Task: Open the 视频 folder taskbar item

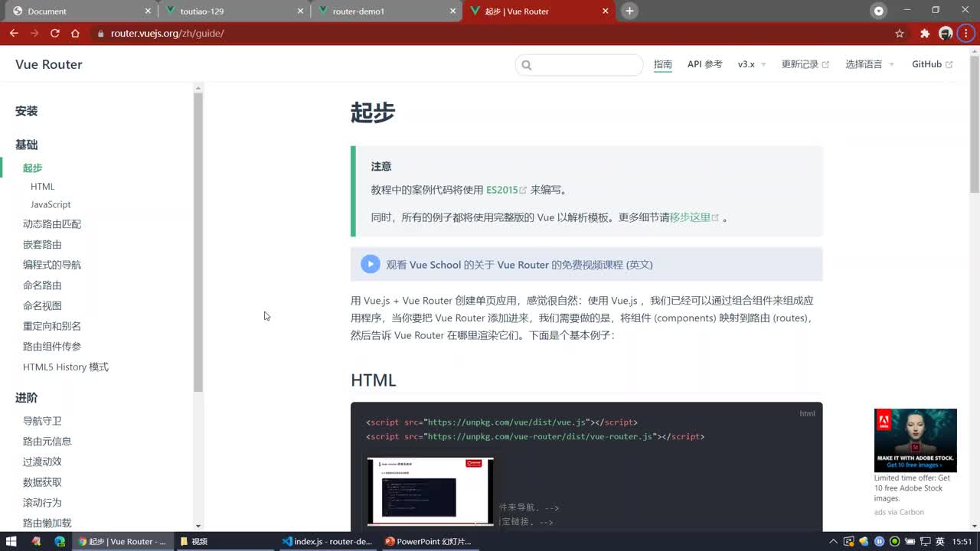Action: pos(226,541)
